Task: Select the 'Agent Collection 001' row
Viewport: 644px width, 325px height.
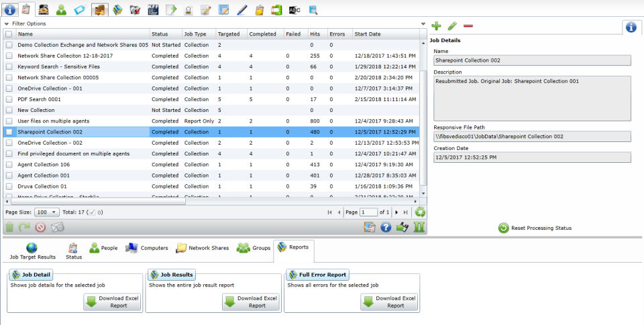Action: 211,175
